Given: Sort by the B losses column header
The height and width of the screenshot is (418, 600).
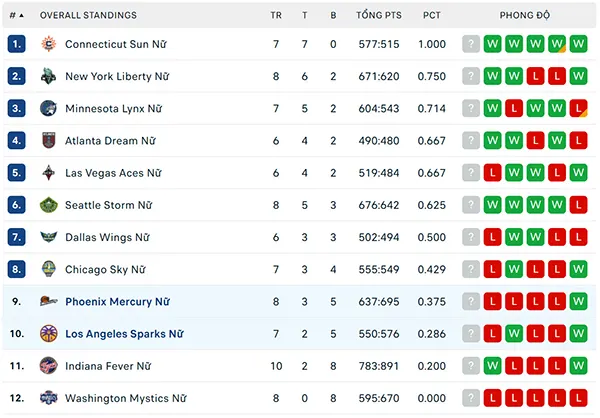Looking at the screenshot, I should [333, 15].
